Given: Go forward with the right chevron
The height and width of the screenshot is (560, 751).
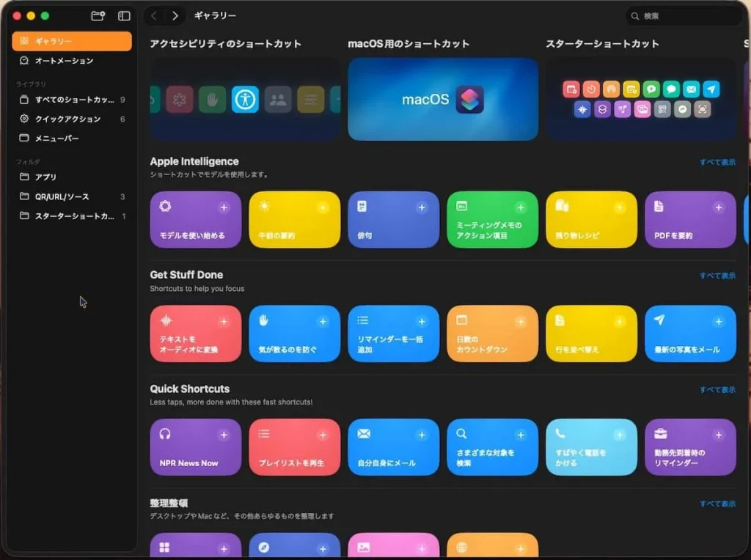Looking at the screenshot, I should point(175,16).
